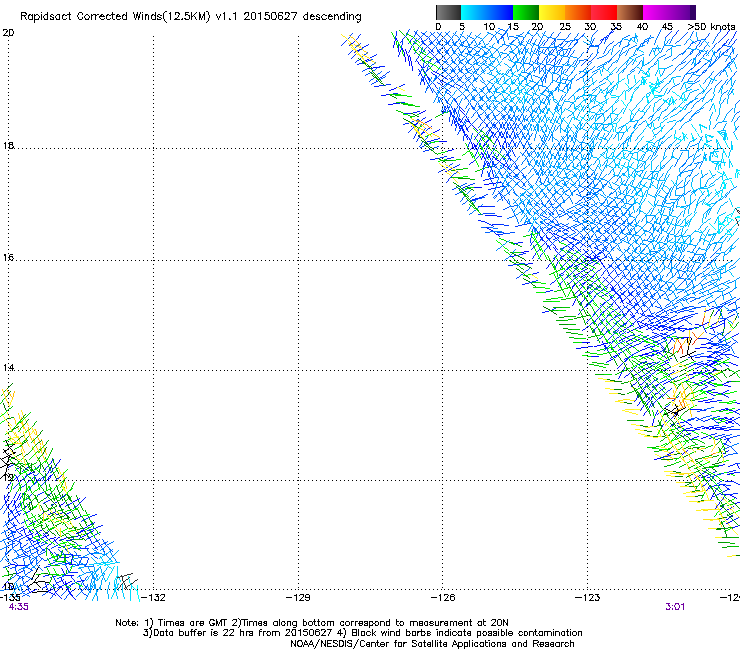Click the '>50 knots' legend label
The height and width of the screenshot is (650, 740).
(x=711, y=27)
